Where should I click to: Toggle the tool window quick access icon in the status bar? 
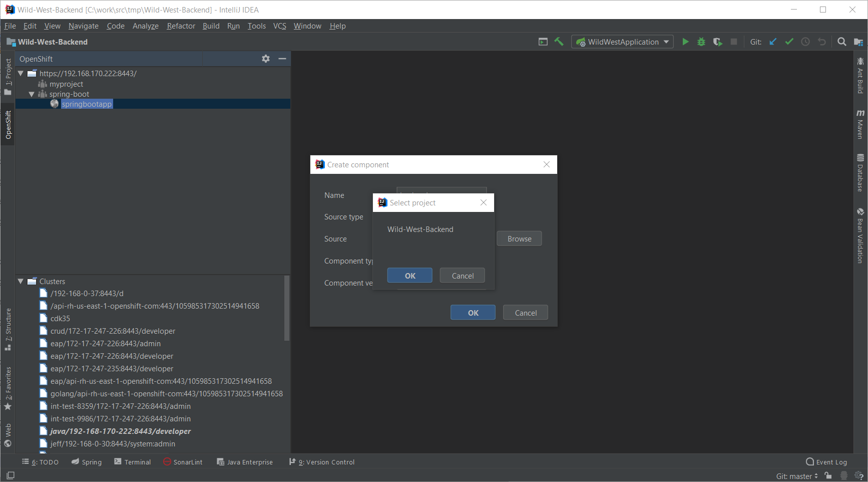click(10, 475)
